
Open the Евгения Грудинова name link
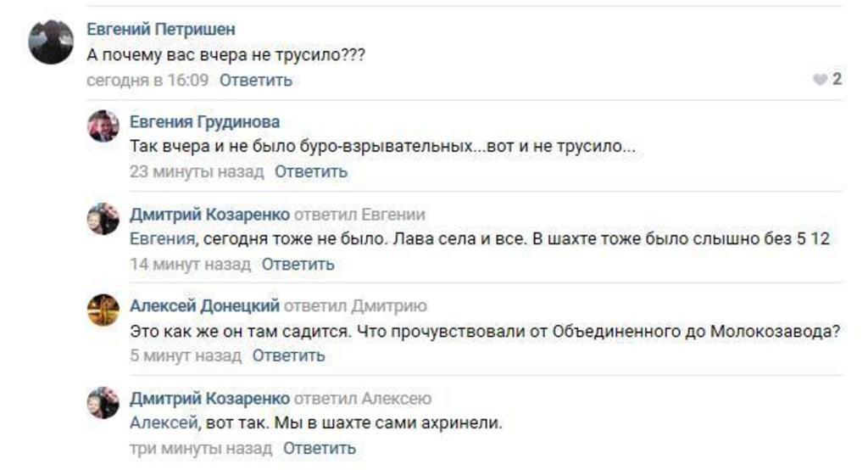[x=204, y=122]
